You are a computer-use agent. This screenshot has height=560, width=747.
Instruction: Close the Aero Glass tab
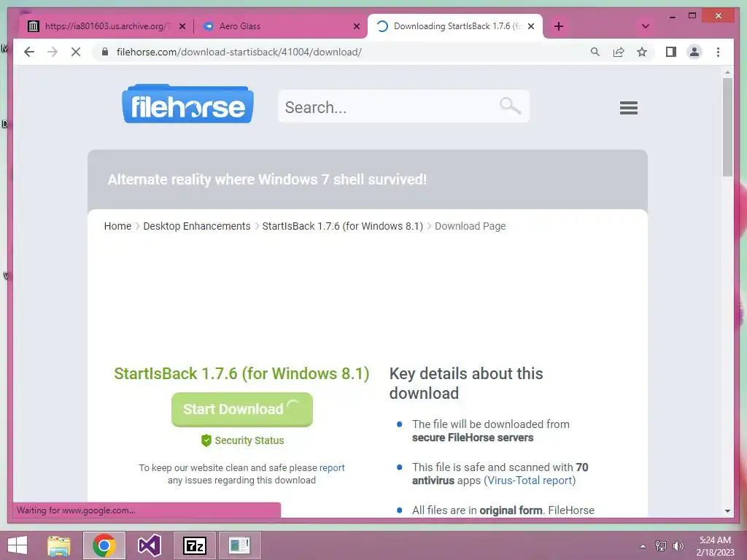[356, 26]
